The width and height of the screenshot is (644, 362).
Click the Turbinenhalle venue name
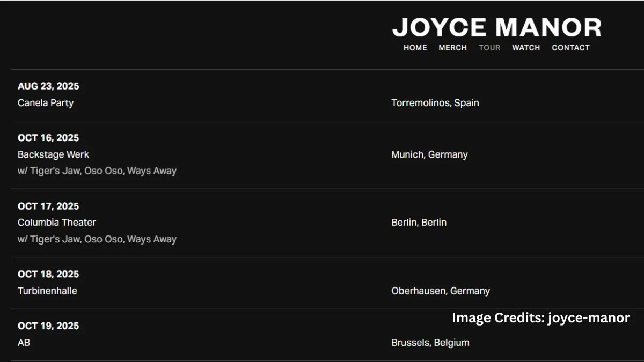tap(47, 291)
